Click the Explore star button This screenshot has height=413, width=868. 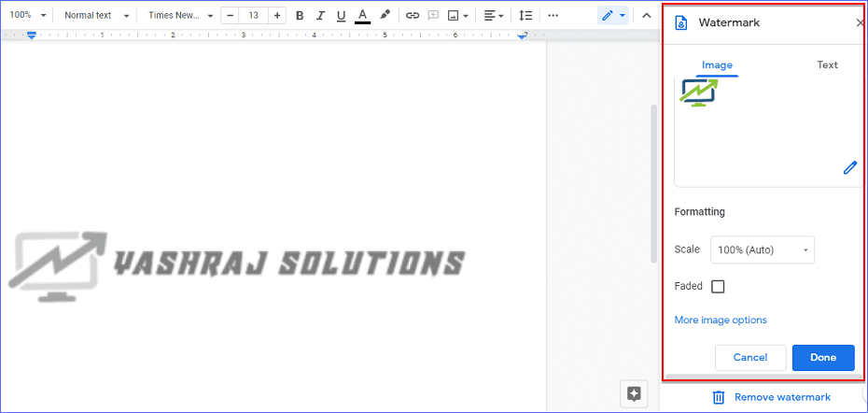634,394
